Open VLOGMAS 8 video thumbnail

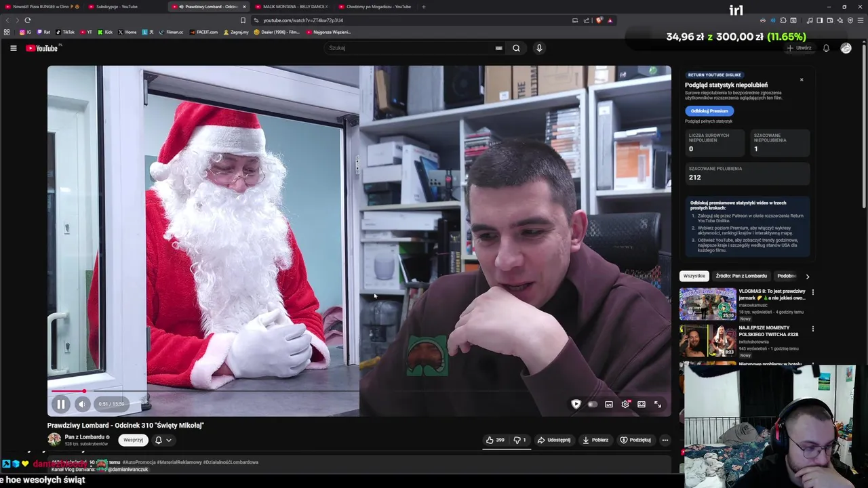707,304
